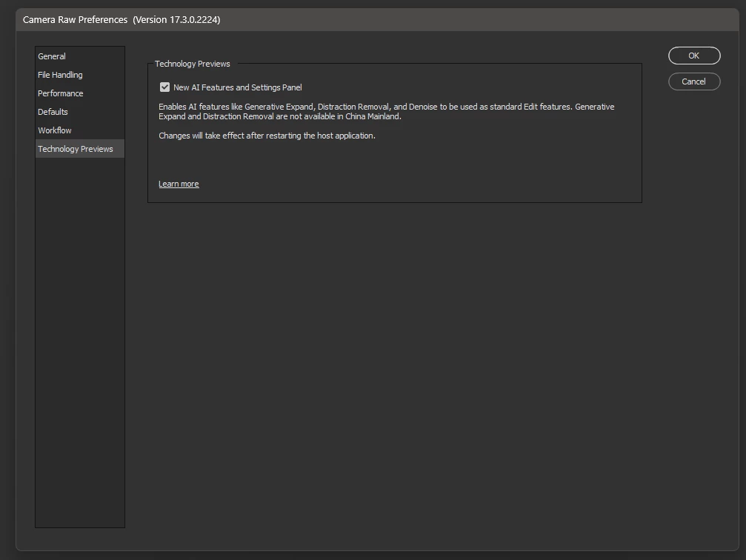Cancel the Camera Raw Preferences dialog
Viewport: 746px width, 560px height.
coord(694,81)
